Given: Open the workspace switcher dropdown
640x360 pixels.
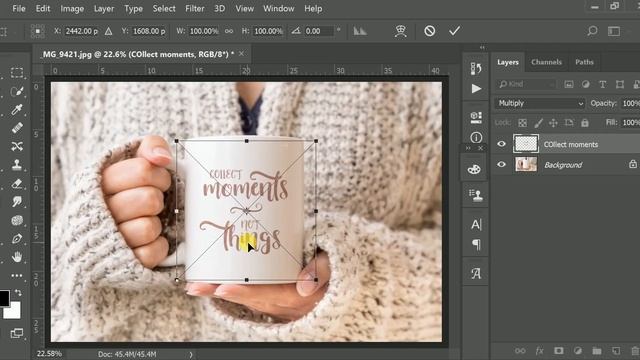Looking at the screenshot, I should click(x=614, y=31).
